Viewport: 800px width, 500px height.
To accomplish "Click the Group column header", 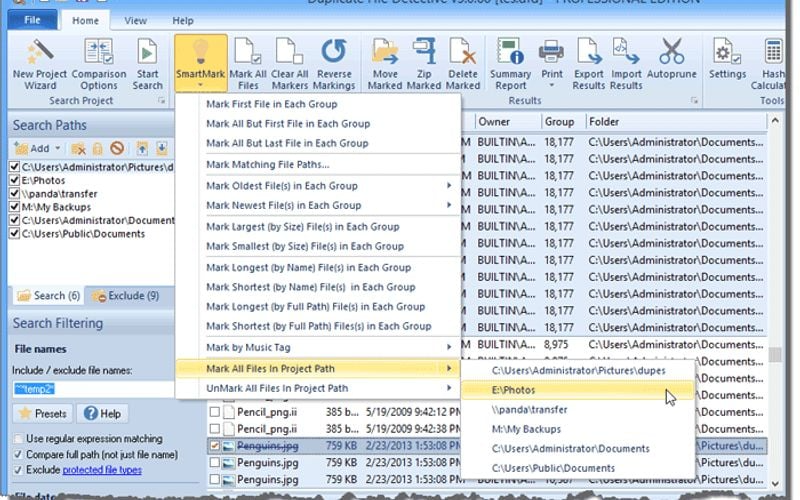I will pyautogui.click(x=563, y=122).
